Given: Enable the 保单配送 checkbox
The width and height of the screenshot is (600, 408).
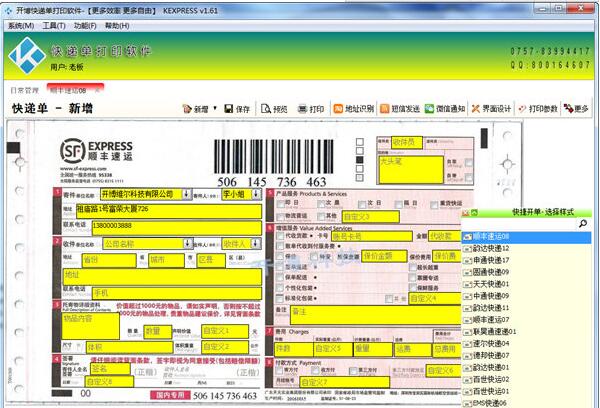Looking at the screenshot, I should point(280,277).
